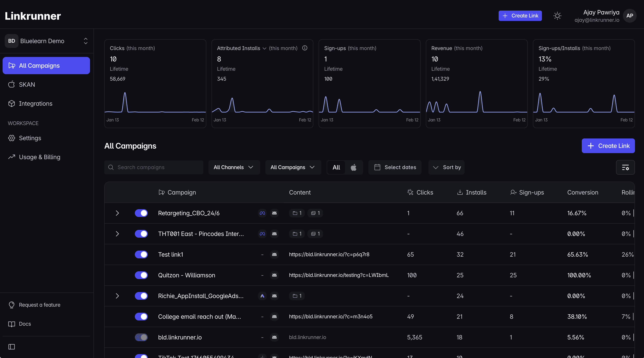
Task: Click the AP user avatar
Action: coord(630,16)
